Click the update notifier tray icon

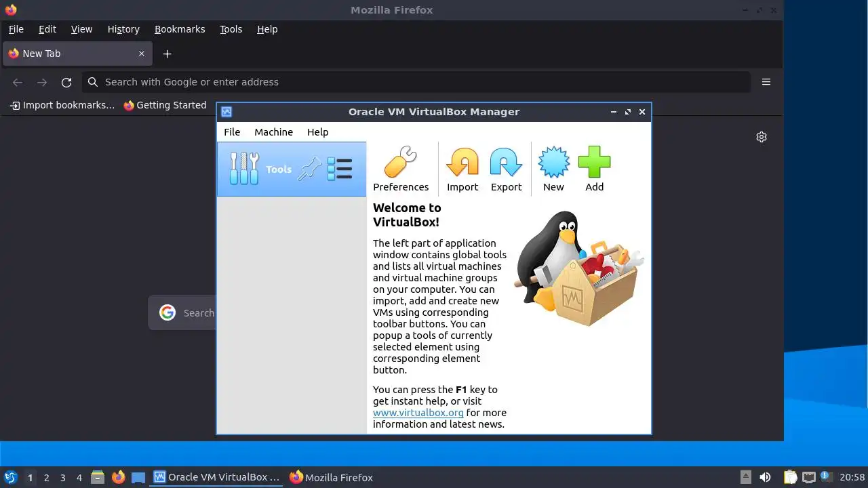825,476
